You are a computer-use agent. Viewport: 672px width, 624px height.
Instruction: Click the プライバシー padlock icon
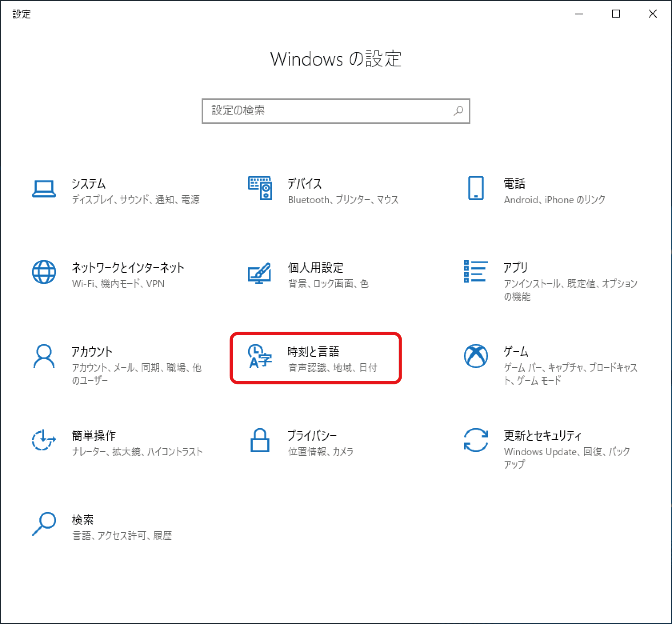click(x=260, y=440)
